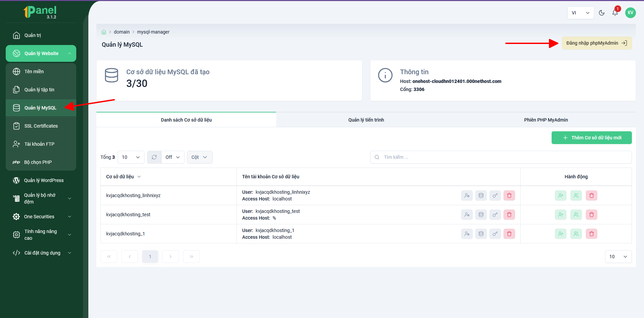The image size is (644, 318).
Task: Click the mysql-manager breadcrumb link
Action: pos(153,32)
